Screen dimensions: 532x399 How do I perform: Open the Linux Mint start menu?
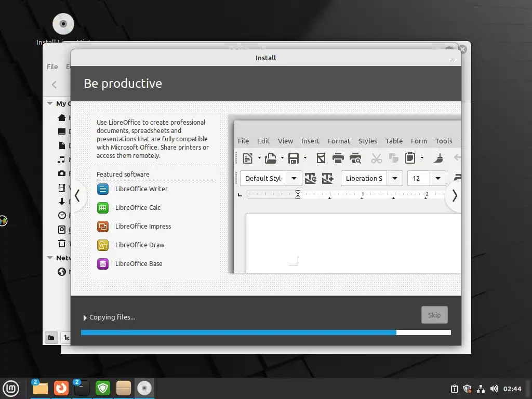pos(11,389)
